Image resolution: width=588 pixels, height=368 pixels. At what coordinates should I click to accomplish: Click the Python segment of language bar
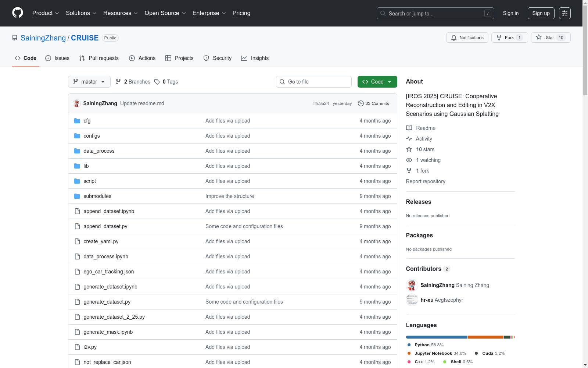point(437,337)
